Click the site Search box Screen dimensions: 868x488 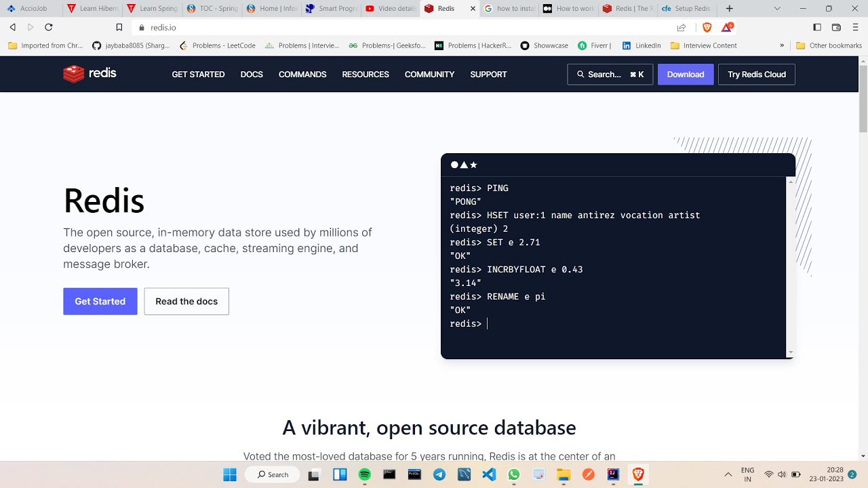610,75
